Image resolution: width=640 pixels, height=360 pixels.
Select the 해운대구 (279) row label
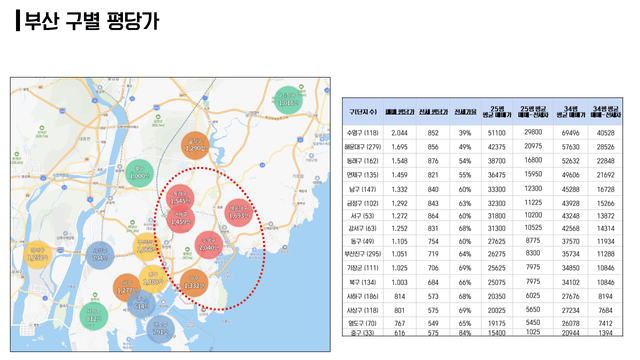point(362,147)
